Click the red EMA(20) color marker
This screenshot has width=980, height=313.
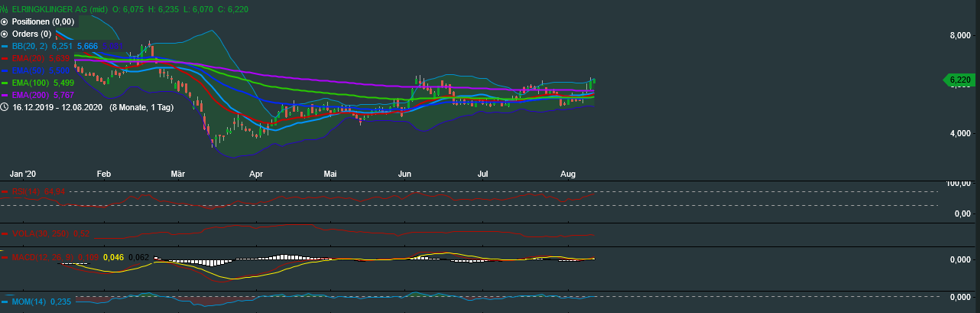tap(5, 58)
